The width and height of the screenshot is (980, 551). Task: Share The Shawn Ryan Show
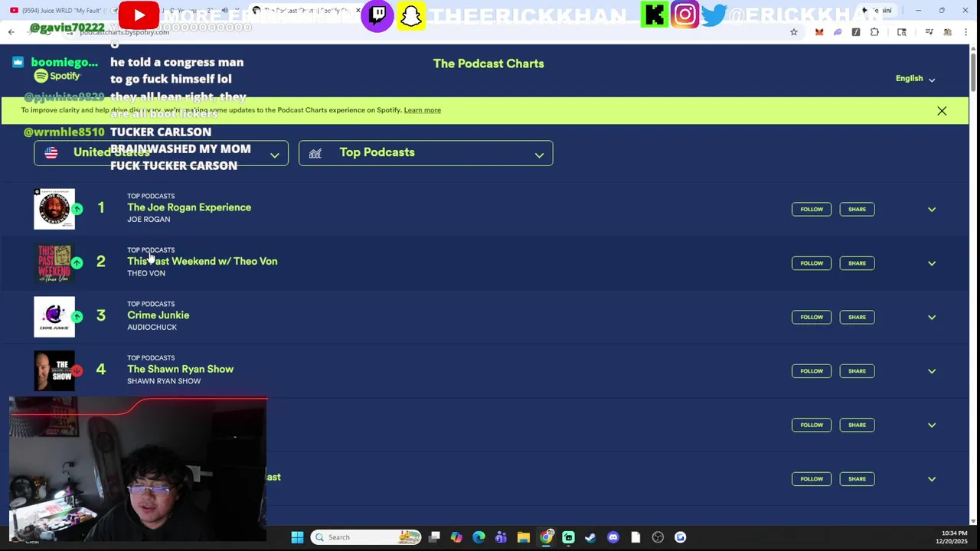[x=857, y=371]
